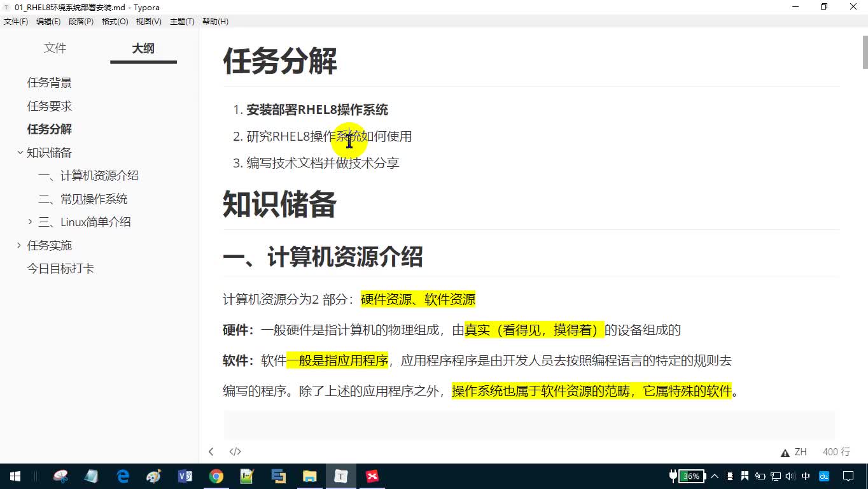
Task: Click the blue du tray icon
Action: click(x=824, y=476)
